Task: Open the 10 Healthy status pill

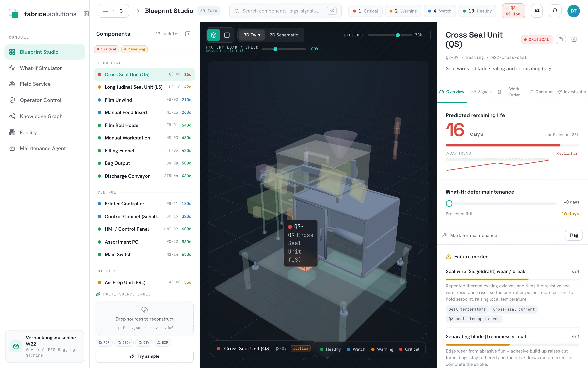Action: coord(477,11)
